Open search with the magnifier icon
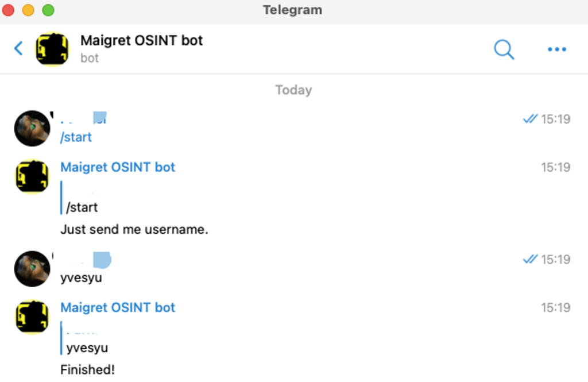This screenshot has height=382, width=588. (x=504, y=49)
